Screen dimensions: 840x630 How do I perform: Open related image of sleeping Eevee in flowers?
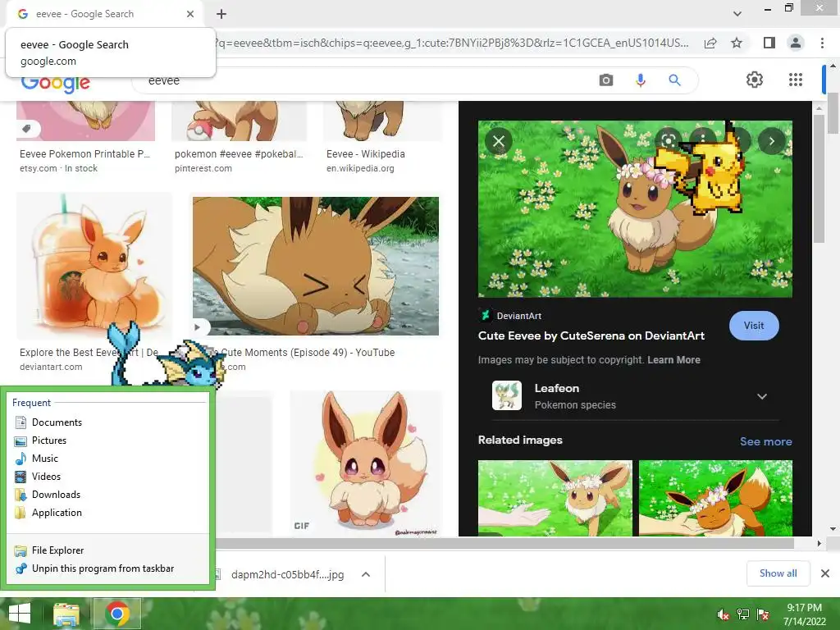(x=715, y=498)
